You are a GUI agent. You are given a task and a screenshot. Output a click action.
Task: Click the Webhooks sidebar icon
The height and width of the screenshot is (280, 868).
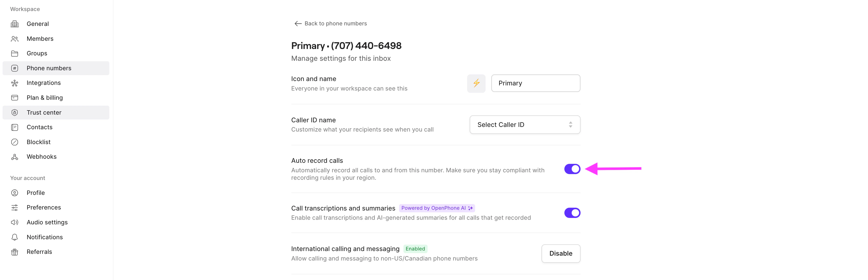[15, 156]
